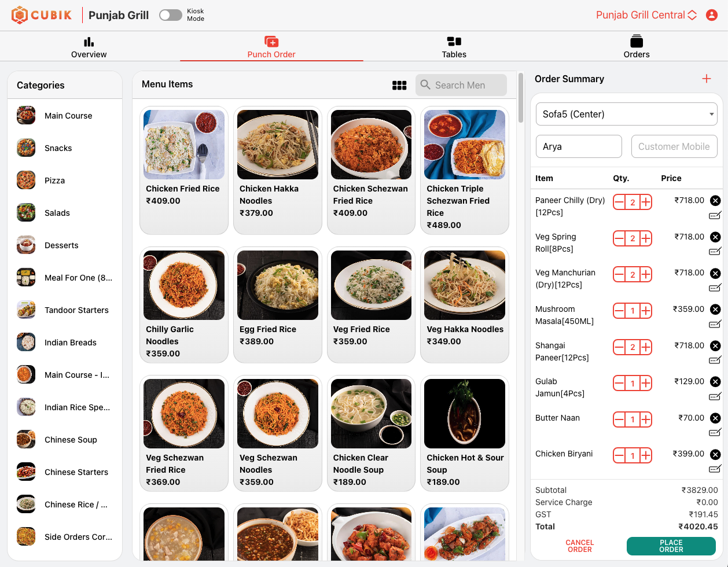The height and width of the screenshot is (567, 728).
Task: Toggle the Kiosk Mode switch
Action: click(171, 15)
